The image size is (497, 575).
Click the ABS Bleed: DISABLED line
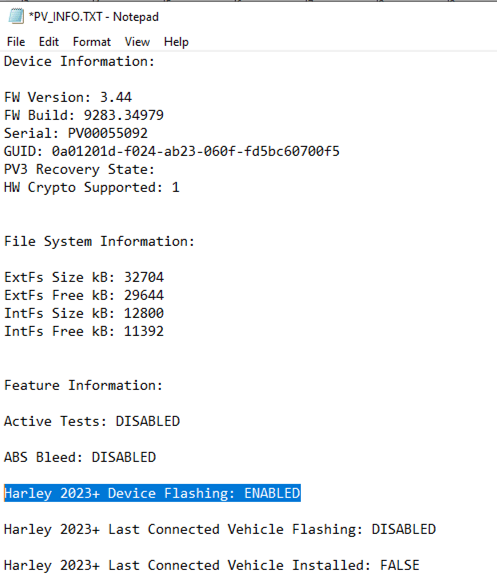pyautogui.click(x=80, y=457)
